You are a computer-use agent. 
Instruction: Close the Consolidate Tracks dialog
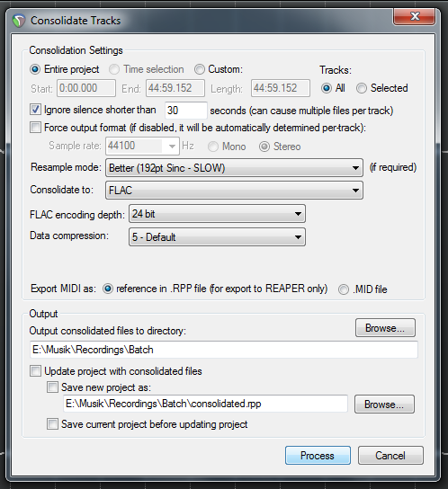tap(415, 16)
